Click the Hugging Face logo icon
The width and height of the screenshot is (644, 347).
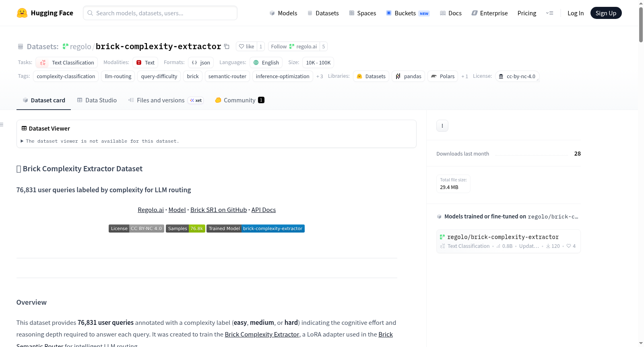22,13
